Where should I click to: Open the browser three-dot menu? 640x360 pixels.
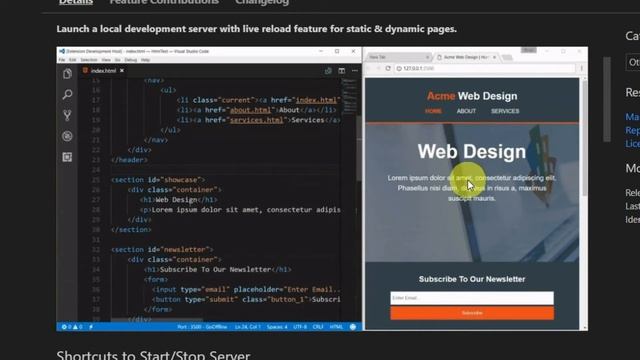click(582, 69)
